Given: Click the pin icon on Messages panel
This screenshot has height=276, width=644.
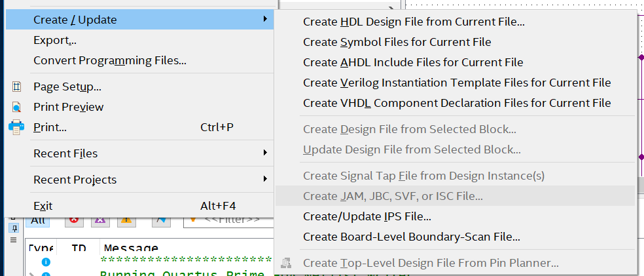Looking at the screenshot, I should 14,228.
